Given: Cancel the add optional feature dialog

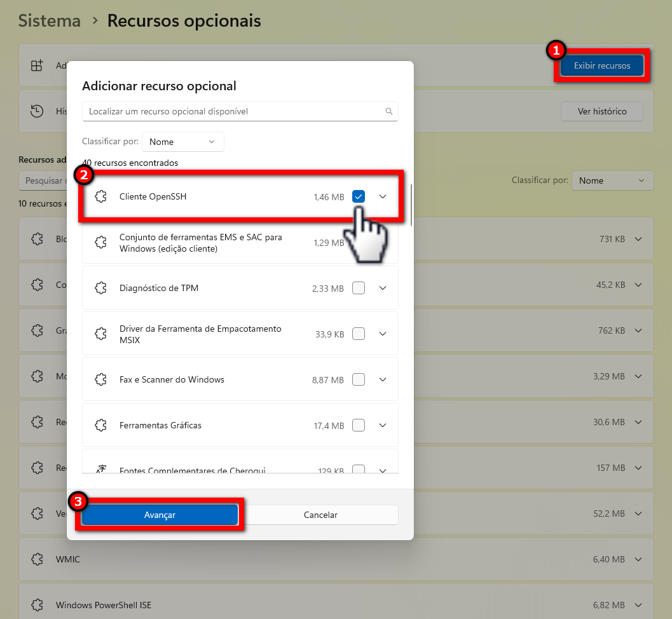Looking at the screenshot, I should pos(320,515).
